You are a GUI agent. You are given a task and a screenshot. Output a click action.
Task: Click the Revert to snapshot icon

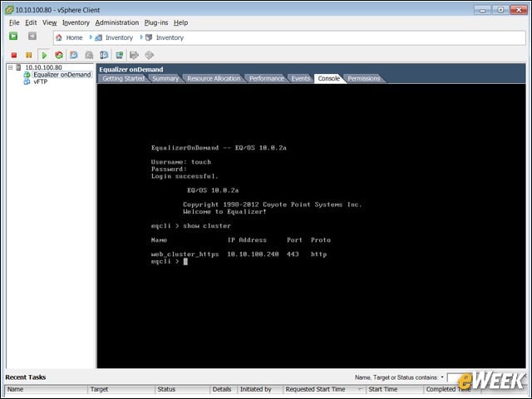89,55
